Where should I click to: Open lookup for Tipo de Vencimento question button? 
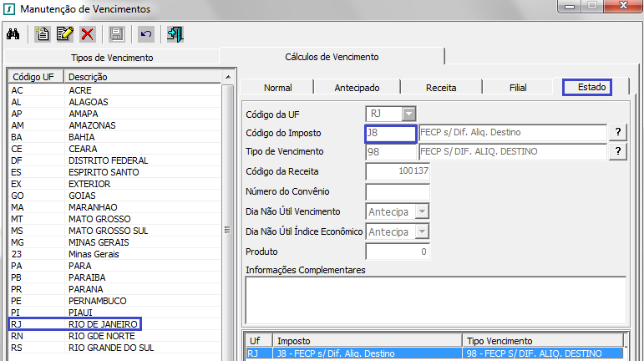(x=618, y=151)
